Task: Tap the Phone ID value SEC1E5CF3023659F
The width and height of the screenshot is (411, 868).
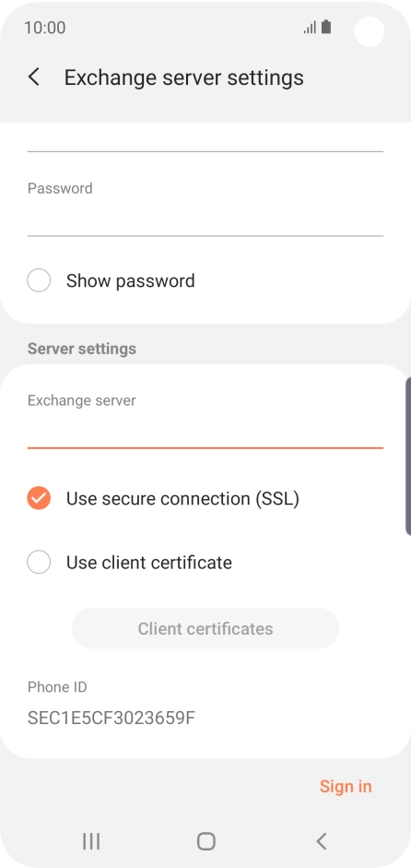Action: 112,718
